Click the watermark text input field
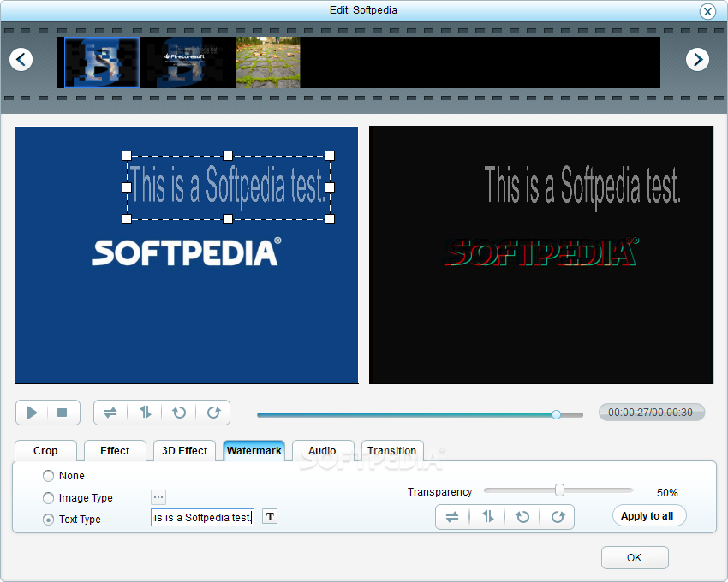The height and width of the screenshot is (582, 728). tap(202, 517)
